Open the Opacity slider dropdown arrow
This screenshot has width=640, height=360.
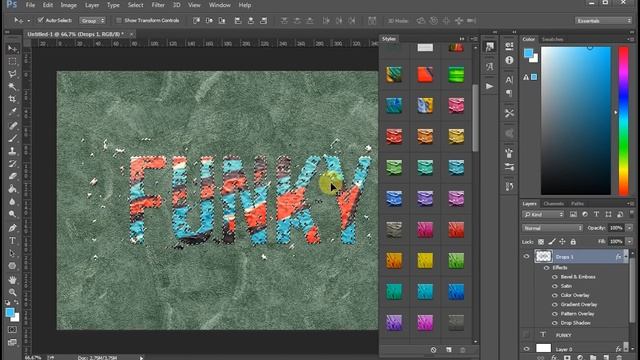click(629, 228)
